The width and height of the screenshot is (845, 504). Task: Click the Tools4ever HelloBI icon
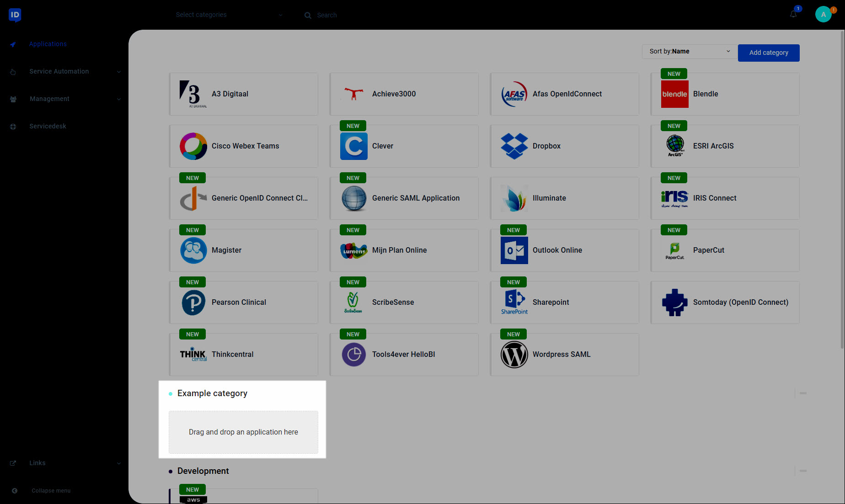[354, 355]
